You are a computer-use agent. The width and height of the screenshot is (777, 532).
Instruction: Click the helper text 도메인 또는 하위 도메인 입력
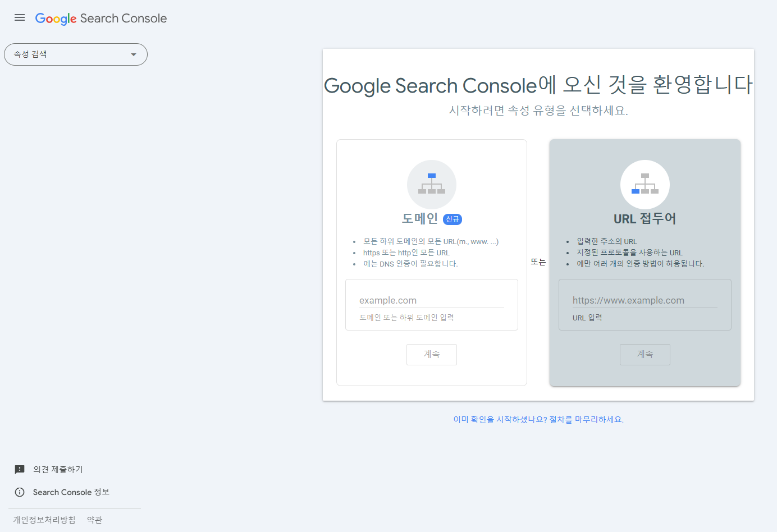(406, 318)
